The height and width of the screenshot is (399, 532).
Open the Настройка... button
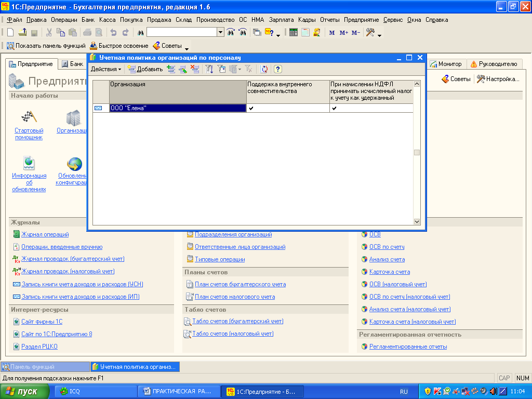pyautogui.click(x=498, y=79)
